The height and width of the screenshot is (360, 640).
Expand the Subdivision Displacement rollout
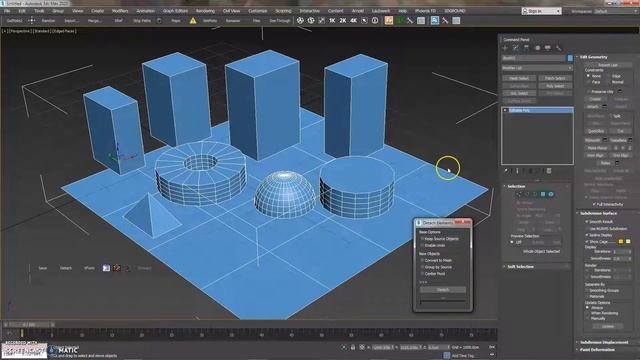pyautogui.click(x=604, y=342)
